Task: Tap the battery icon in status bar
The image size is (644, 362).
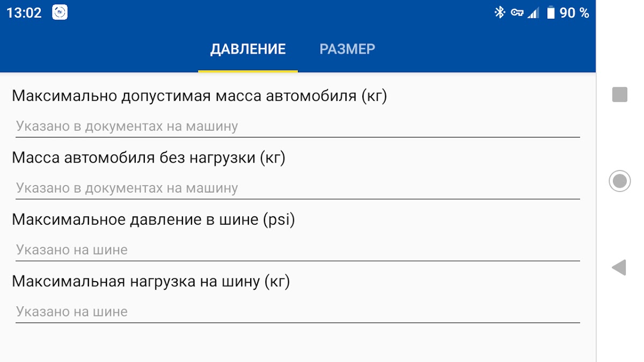Action: tap(551, 13)
